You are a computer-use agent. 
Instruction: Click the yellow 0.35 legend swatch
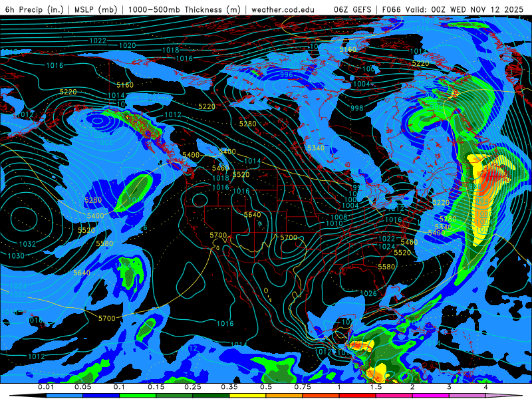(x=247, y=396)
